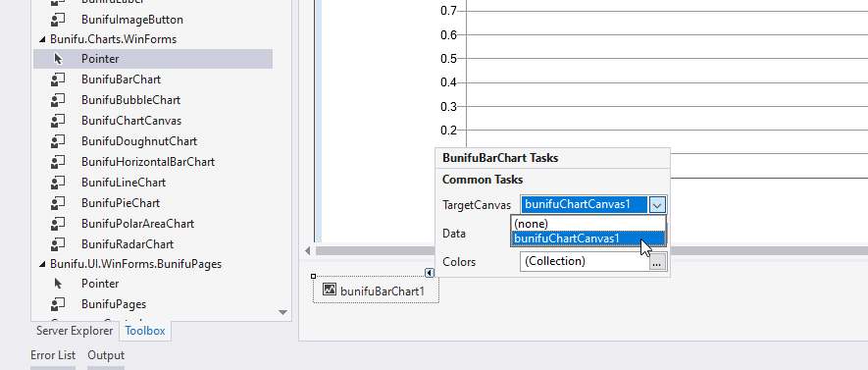Click the Colors (Collection) value field
Image resolution: width=868 pixels, height=370 pixels.
point(585,261)
